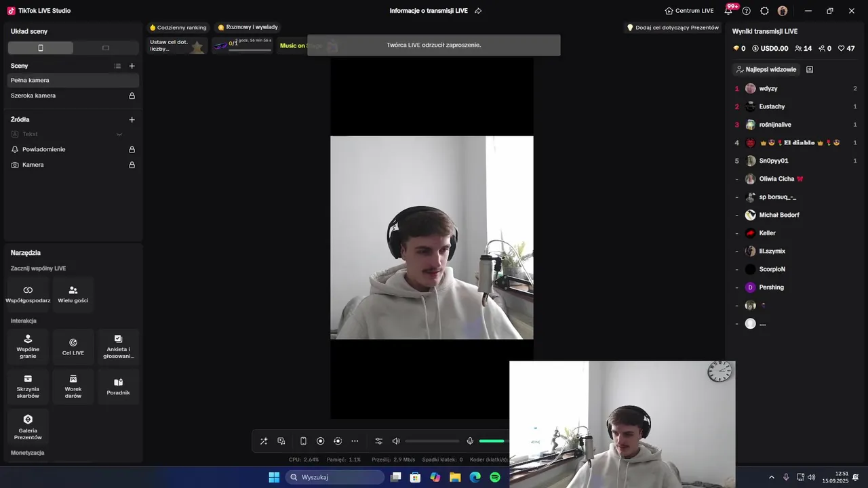This screenshot has width=868, height=488.
Task: Open Centrum LIVE
Action: pyautogui.click(x=689, y=11)
